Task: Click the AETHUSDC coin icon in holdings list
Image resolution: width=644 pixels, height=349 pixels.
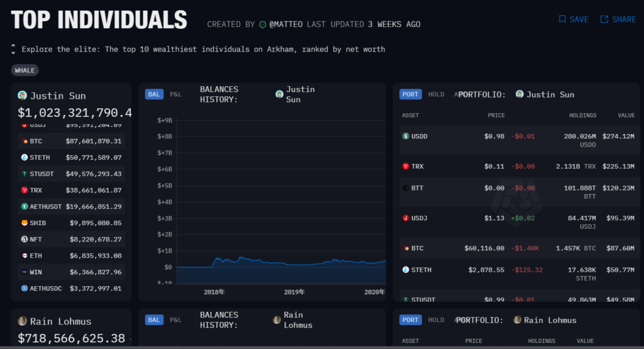Action: pos(25,289)
